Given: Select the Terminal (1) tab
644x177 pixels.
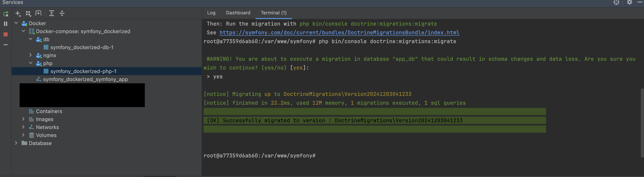Looking at the screenshot, I should (274, 13).
